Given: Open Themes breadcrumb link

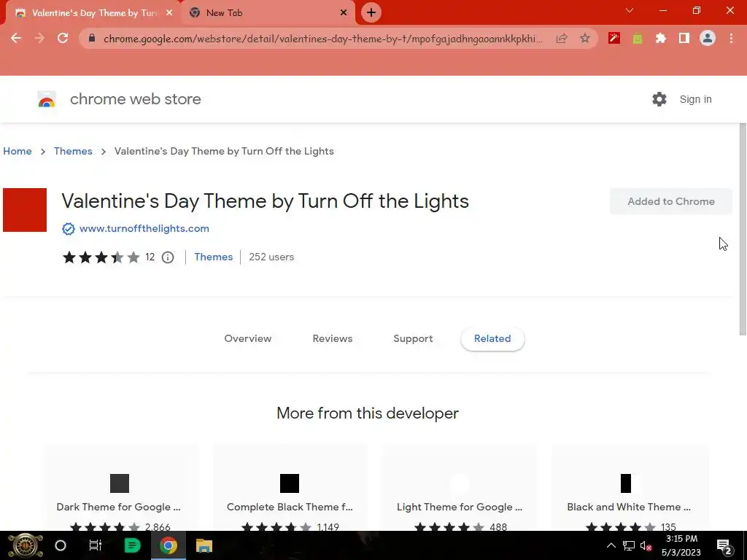Looking at the screenshot, I should (x=73, y=151).
